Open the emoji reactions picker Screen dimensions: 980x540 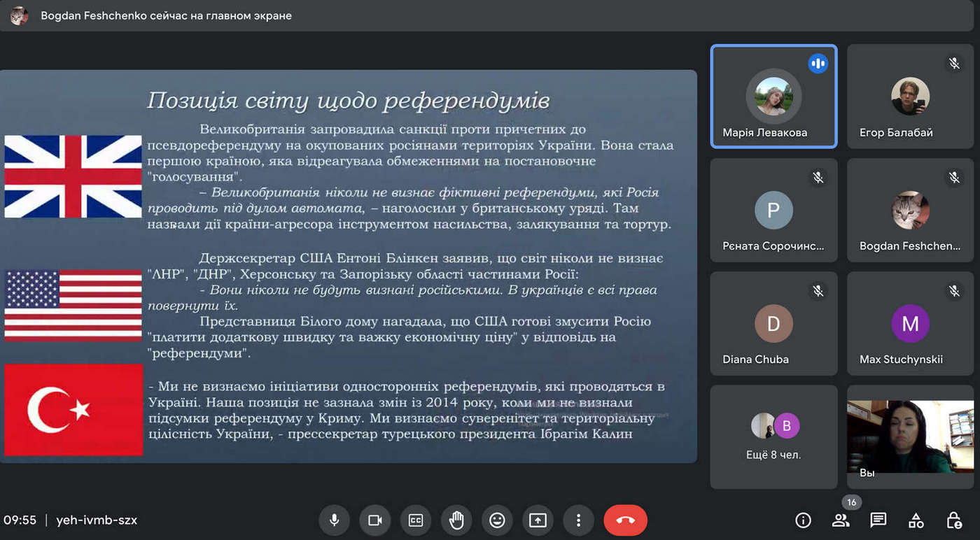pyautogui.click(x=497, y=520)
